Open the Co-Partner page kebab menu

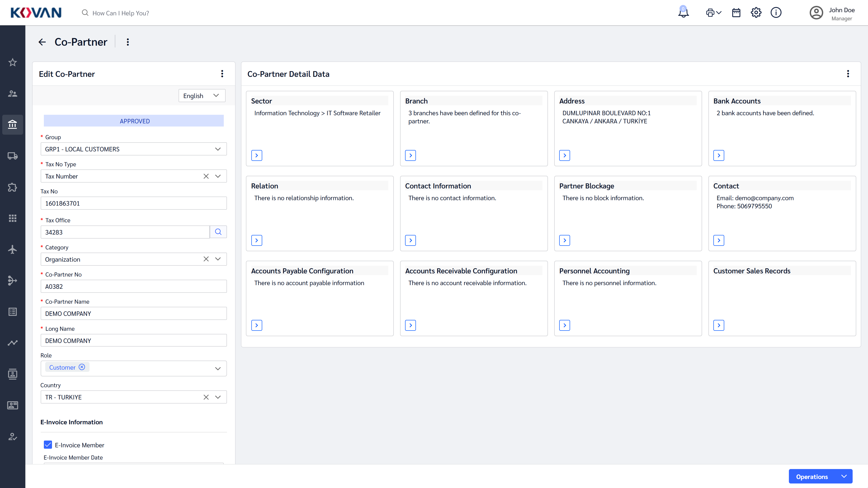click(x=128, y=42)
